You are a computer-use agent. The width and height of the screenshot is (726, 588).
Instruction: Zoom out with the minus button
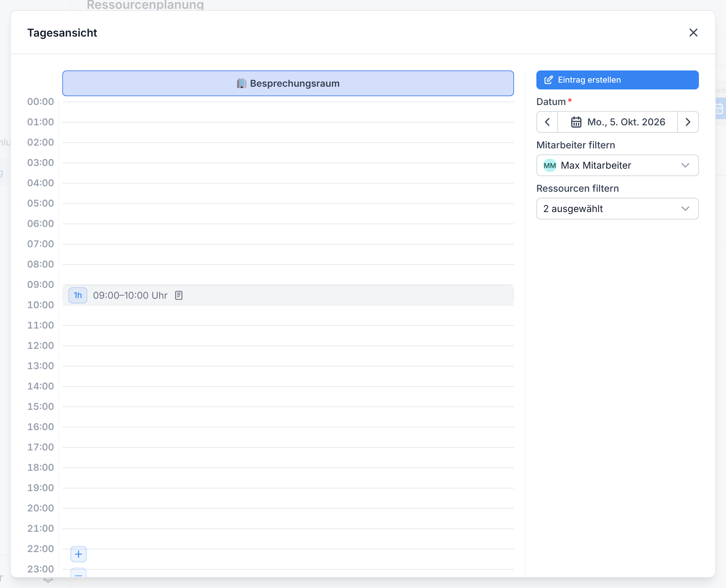[x=79, y=573]
